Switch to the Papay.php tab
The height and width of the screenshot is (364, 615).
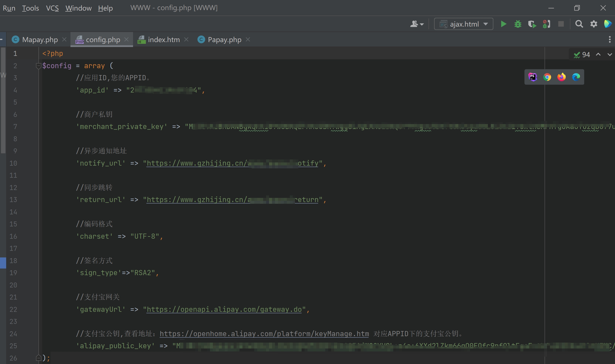[x=224, y=40]
